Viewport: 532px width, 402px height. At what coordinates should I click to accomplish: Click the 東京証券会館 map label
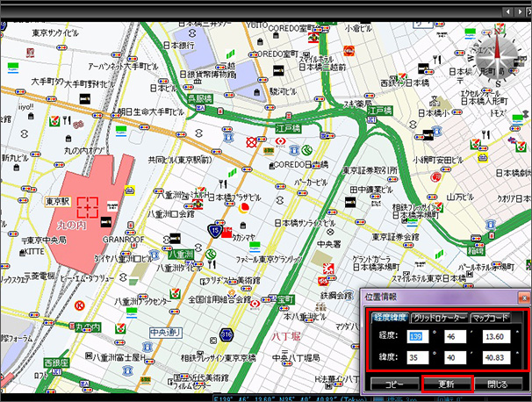395,237
